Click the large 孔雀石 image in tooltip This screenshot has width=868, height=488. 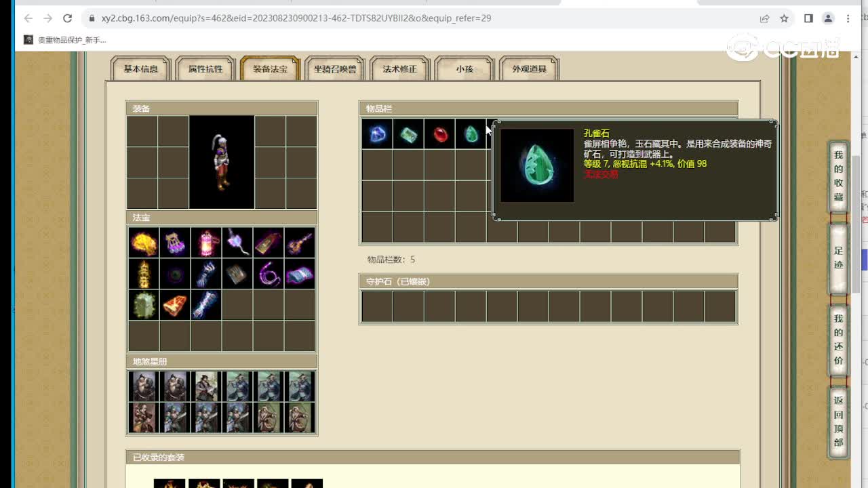(537, 165)
